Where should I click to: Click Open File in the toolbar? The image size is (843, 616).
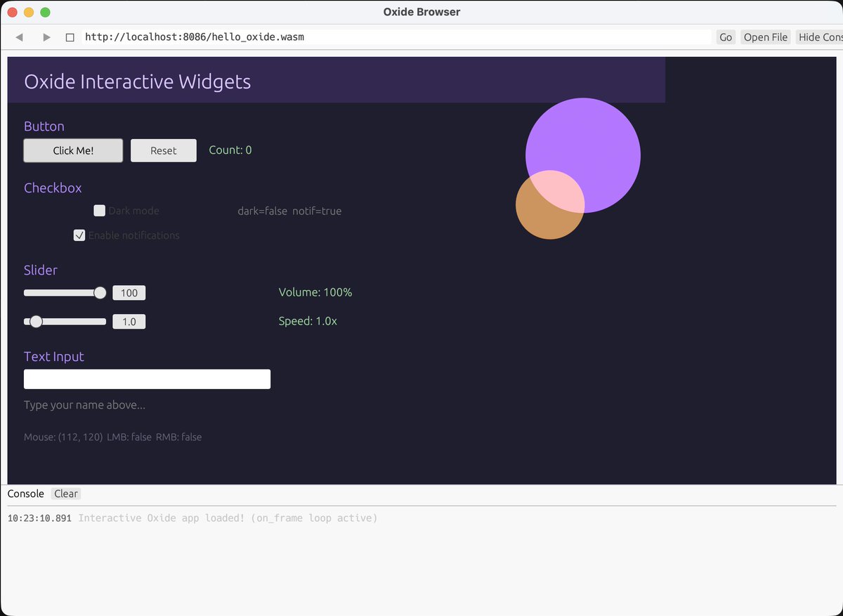pyautogui.click(x=766, y=37)
